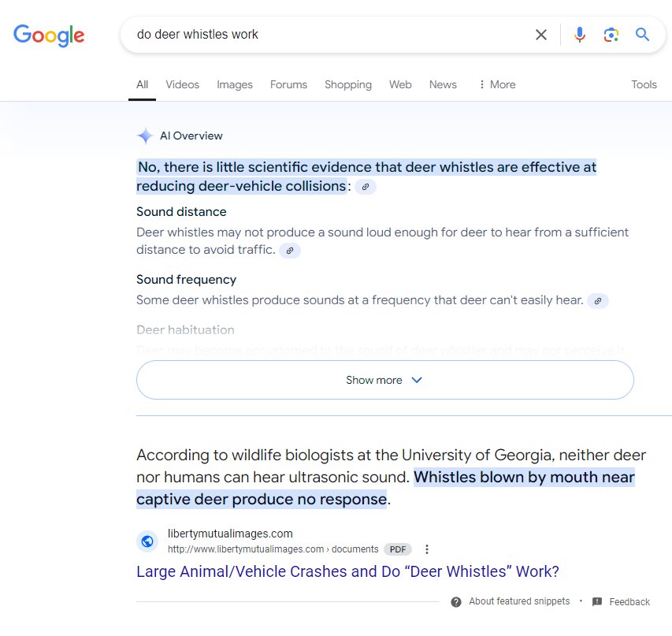This screenshot has width=672, height=636.
Task: Open the Forums tab
Action: pyautogui.click(x=288, y=84)
